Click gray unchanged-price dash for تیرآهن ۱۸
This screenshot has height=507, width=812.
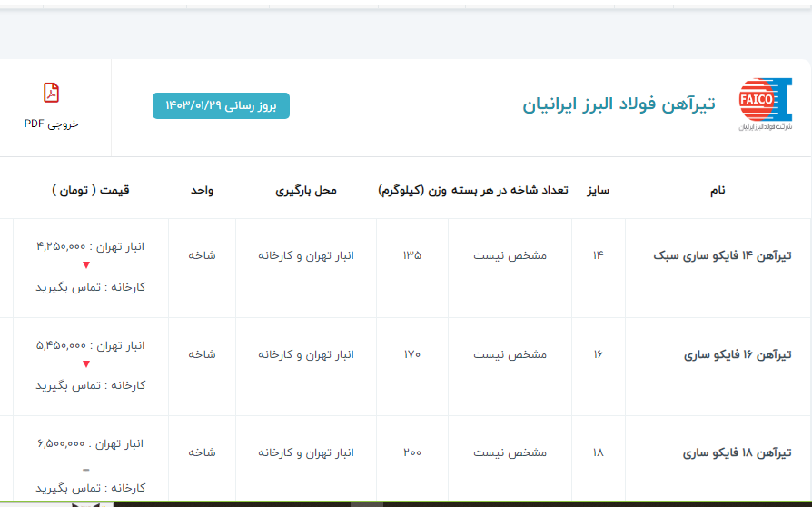click(x=86, y=470)
